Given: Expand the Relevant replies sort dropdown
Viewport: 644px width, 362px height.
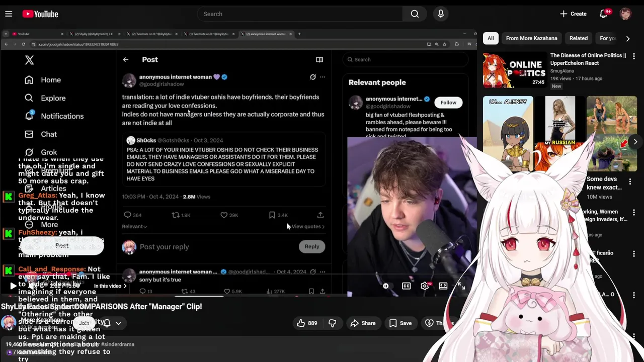Looking at the screenshot, I should 134,227.
